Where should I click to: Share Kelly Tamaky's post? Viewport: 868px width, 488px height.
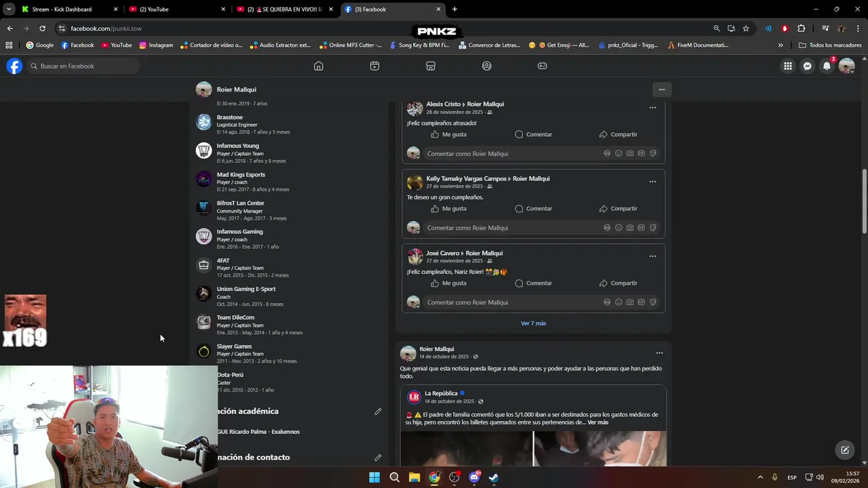[618, 209]
